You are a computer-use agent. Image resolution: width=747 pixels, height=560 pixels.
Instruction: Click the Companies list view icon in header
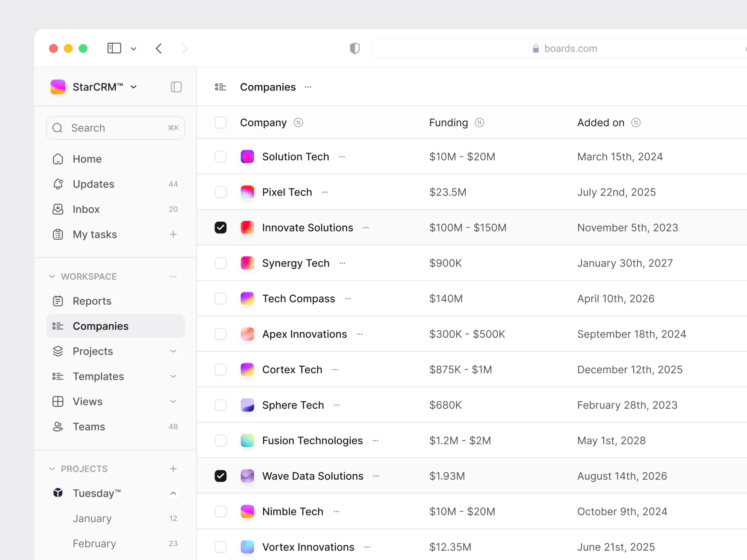click(x=220, y=87)
